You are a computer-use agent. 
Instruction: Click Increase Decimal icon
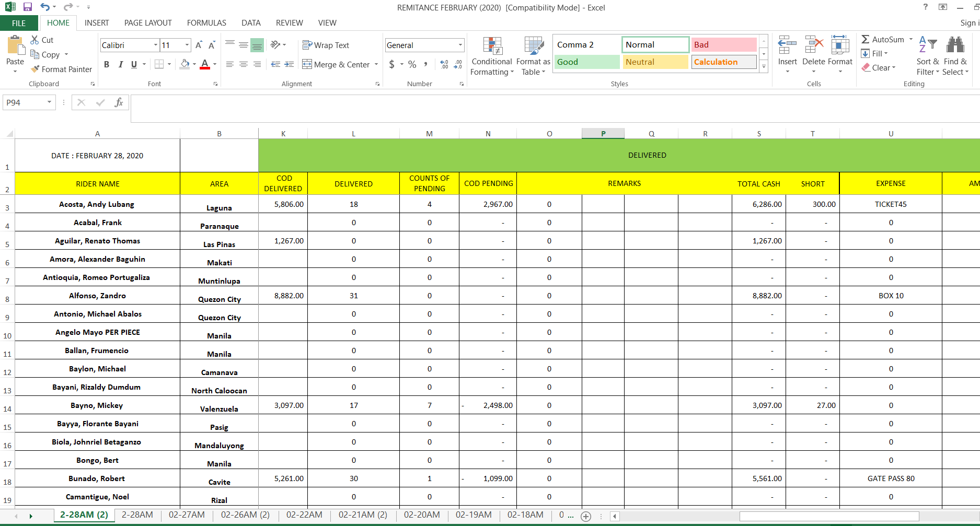[444, 64]
